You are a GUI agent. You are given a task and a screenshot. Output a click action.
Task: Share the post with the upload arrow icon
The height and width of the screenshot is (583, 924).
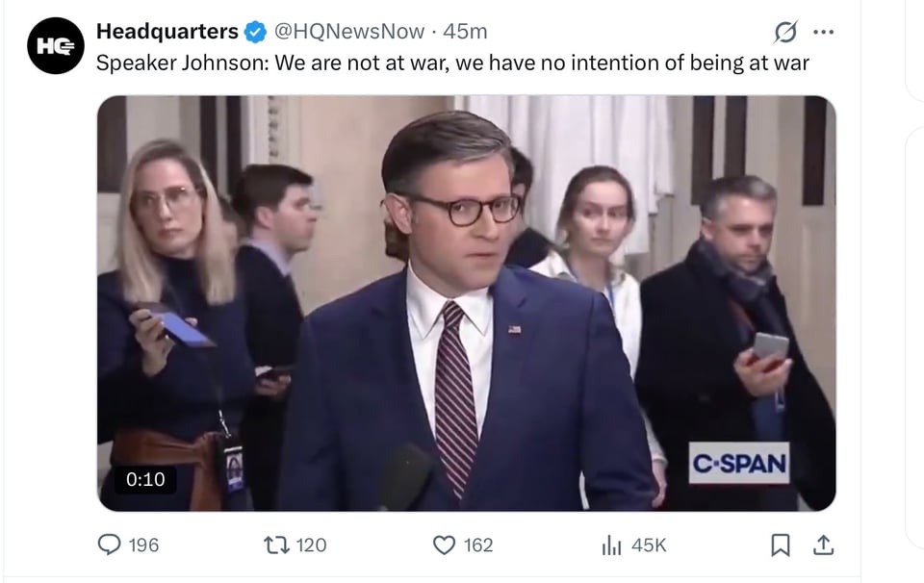[823, 545]
